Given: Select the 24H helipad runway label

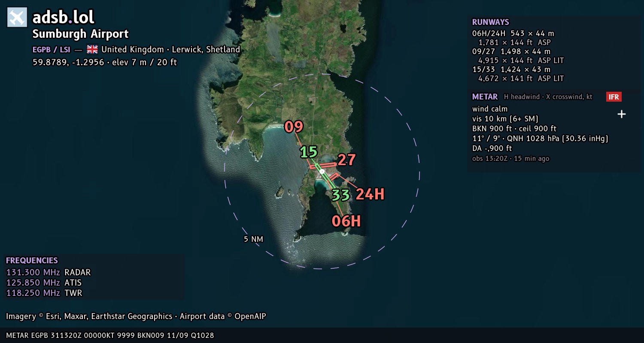Looking at the screenshot, I should tap(370, 194).
